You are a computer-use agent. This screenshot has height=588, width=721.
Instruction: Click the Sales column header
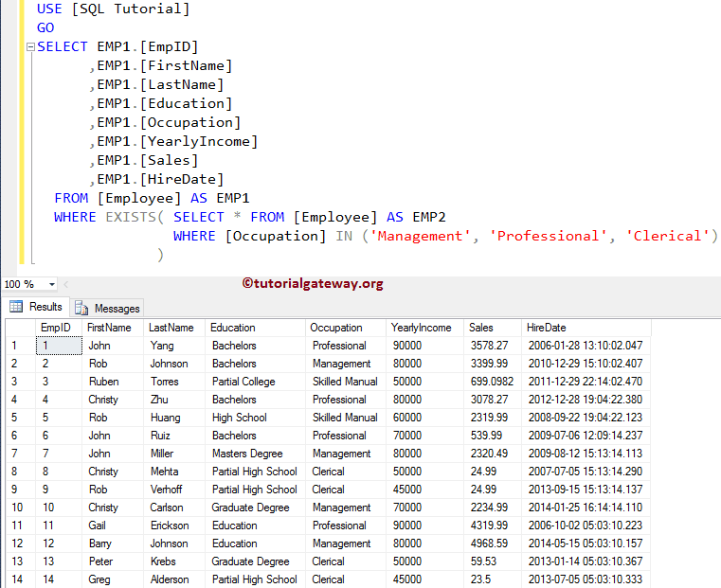(x=493, y=328)
